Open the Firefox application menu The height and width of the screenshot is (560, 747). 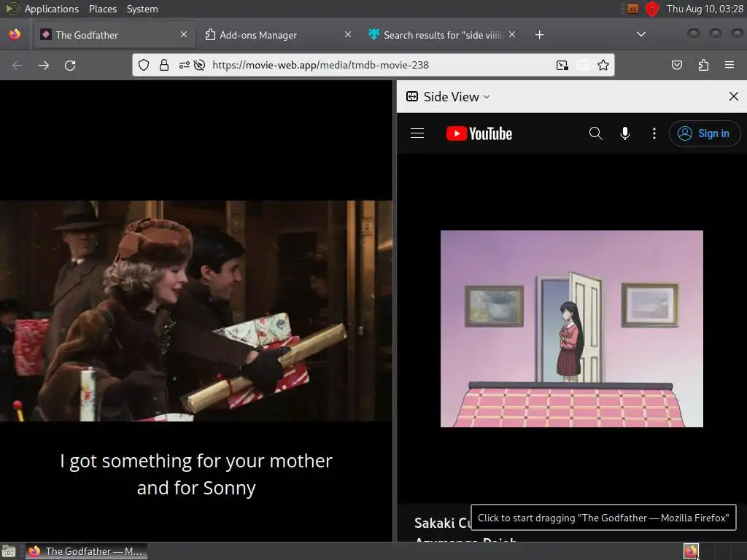[x=729, y=65]
